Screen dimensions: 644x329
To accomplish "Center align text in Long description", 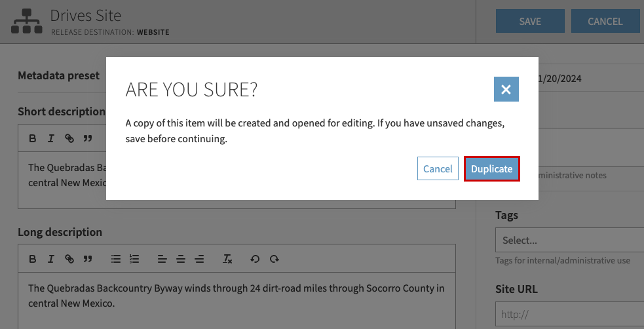I will [181, 259].
